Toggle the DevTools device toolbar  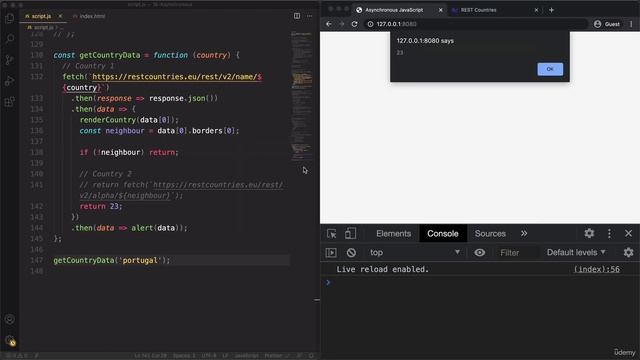coord(350,233)
